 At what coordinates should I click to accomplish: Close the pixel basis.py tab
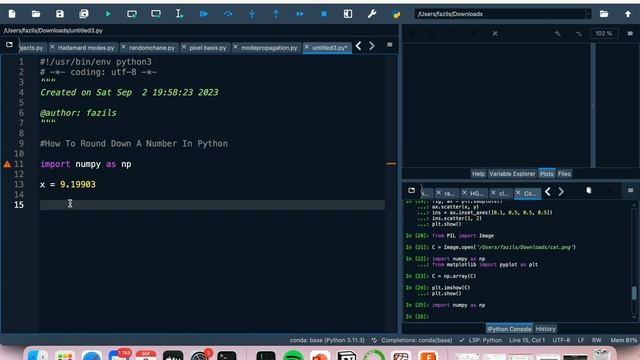(184, 47)
